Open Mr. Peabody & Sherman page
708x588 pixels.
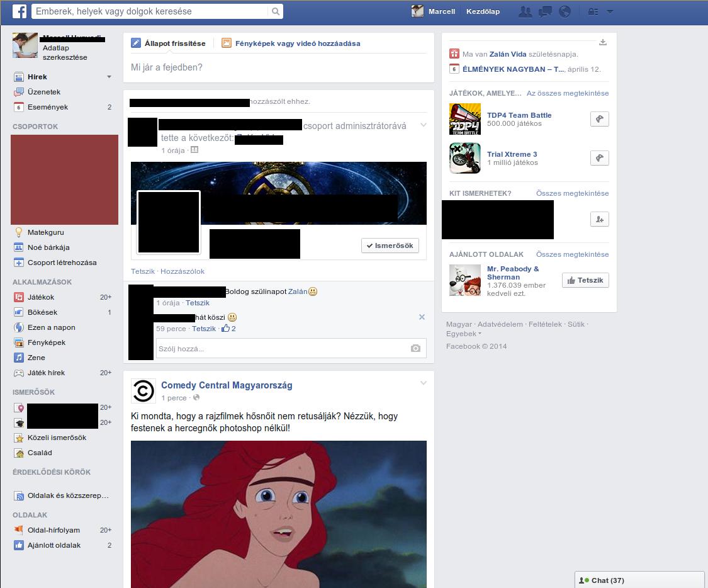513,273
